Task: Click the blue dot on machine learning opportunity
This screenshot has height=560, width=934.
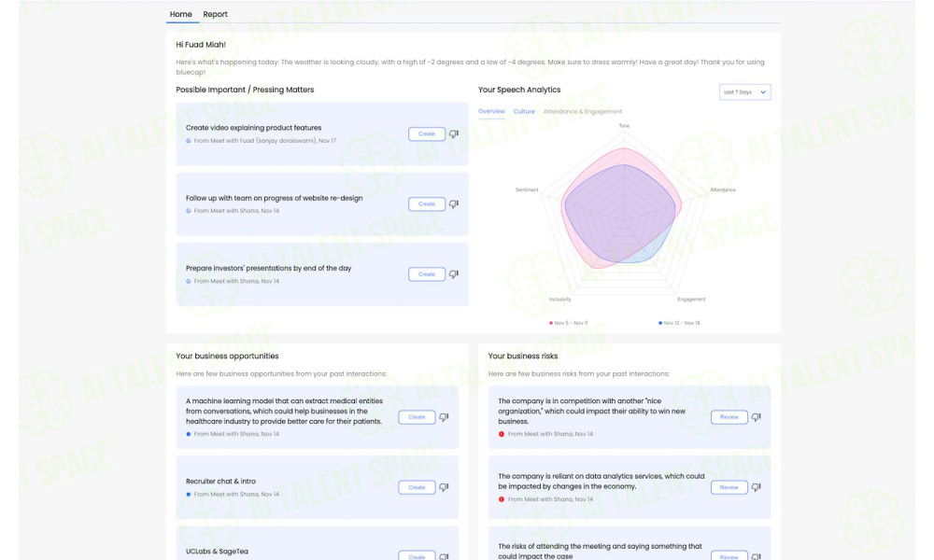Action: pos(189,434)
